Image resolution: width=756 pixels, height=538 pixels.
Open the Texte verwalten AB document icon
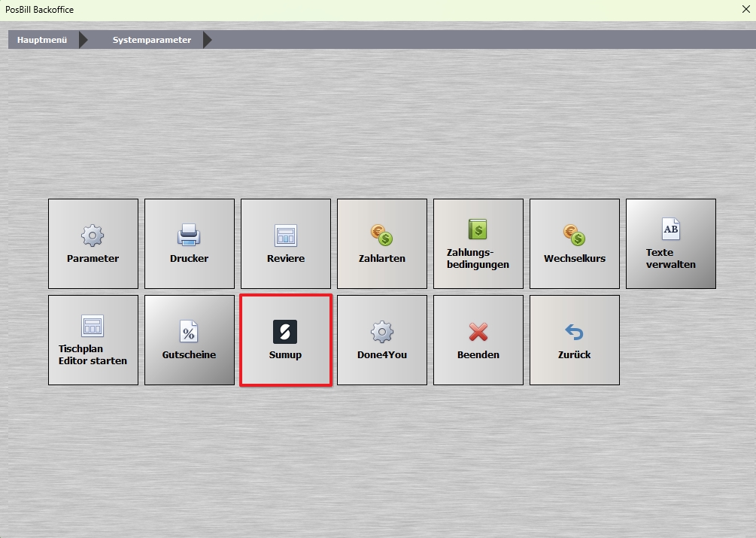coord(670,229)
